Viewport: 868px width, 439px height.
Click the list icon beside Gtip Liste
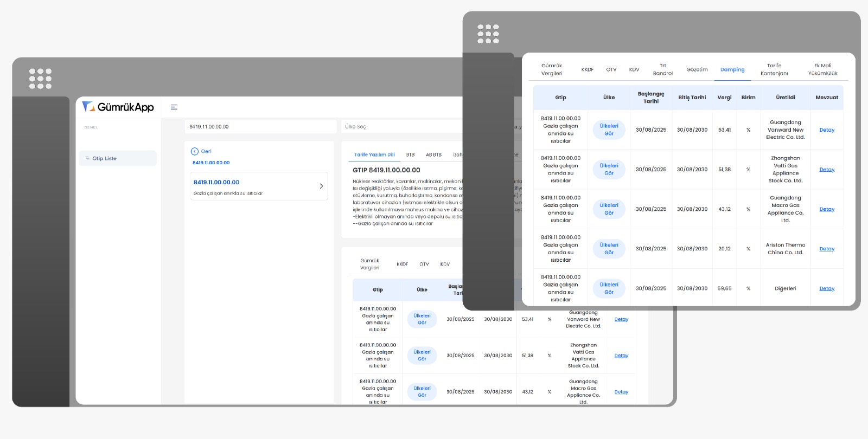[x=87, y=158]
